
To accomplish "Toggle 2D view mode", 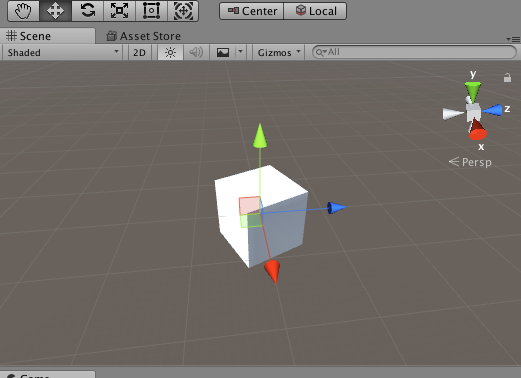I will click(139, 52).
